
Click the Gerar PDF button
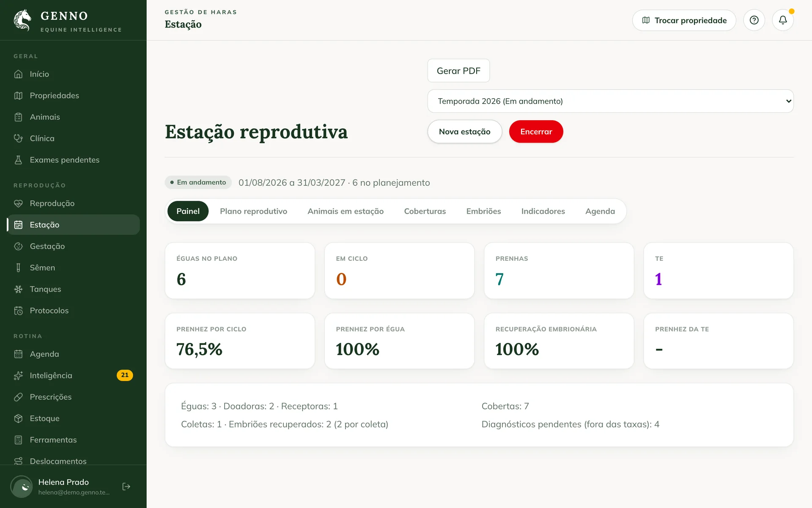click(x=458, y=71)
